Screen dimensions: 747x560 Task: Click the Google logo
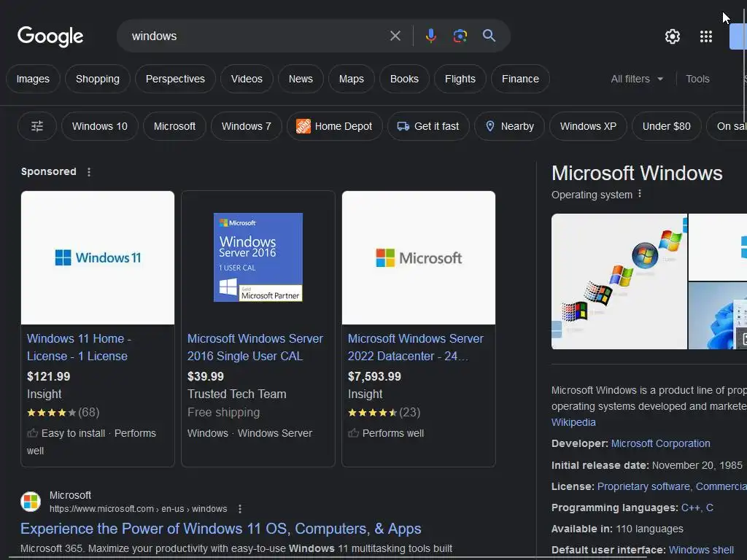coord(50,36)
